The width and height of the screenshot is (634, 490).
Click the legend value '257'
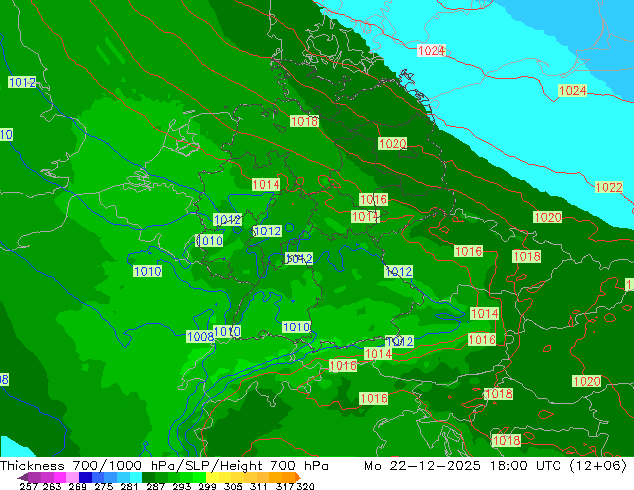(29, 486)
